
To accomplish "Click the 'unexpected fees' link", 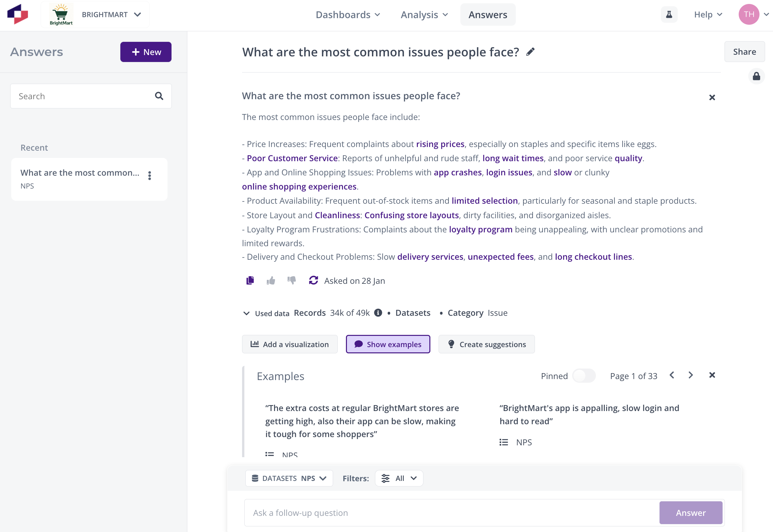I will tap(500, 257).
